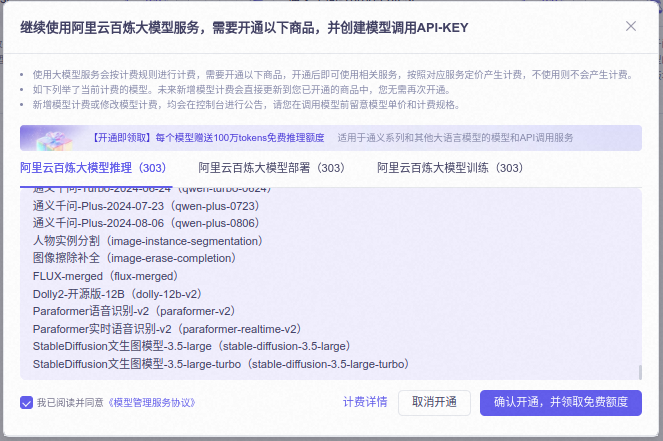Close the dialog with the X icon

point(630,26)
